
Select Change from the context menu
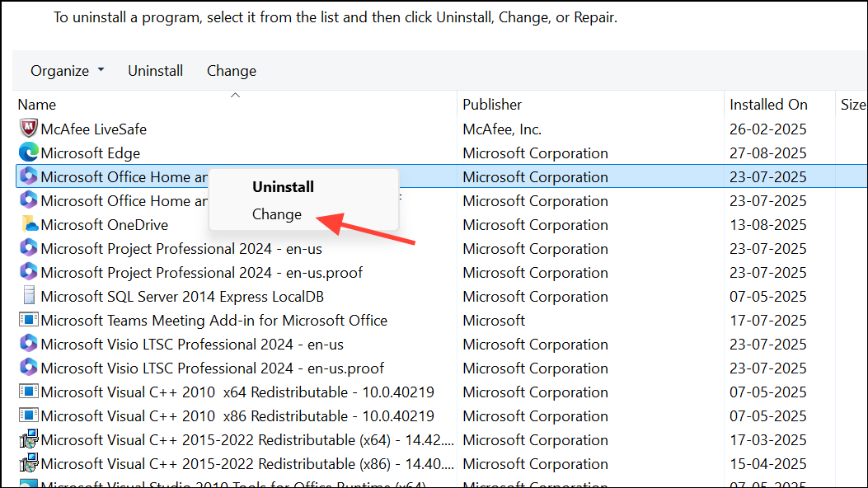[x=276, y=213]
